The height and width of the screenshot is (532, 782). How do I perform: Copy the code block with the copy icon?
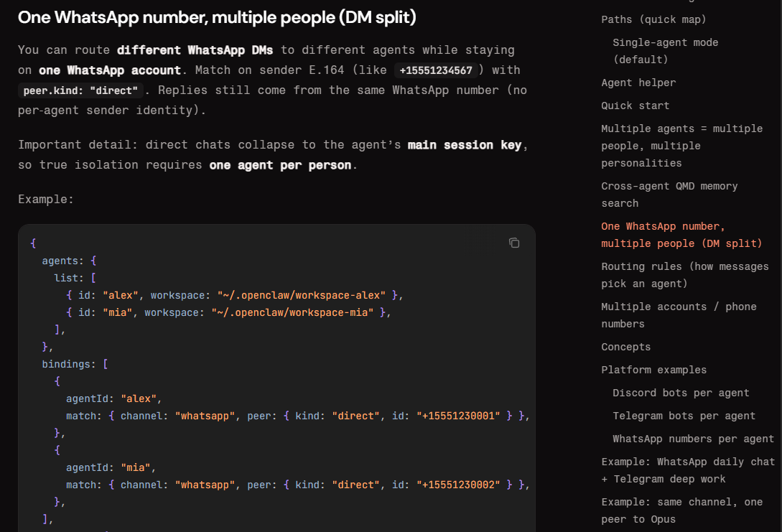[x=514, y=243]
